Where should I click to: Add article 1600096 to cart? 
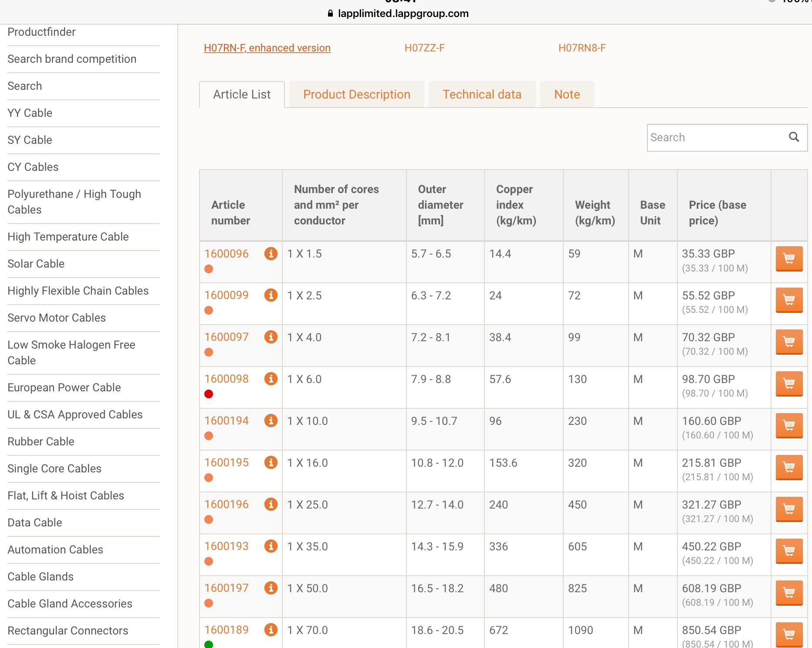[789, 258]
